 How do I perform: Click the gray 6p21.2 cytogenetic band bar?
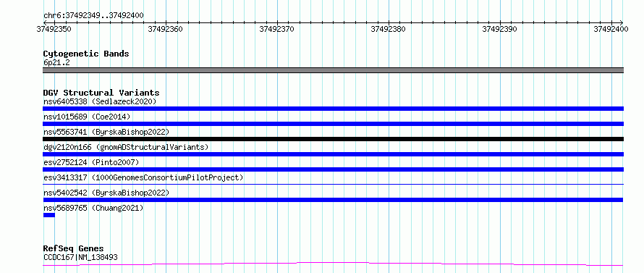333,70
